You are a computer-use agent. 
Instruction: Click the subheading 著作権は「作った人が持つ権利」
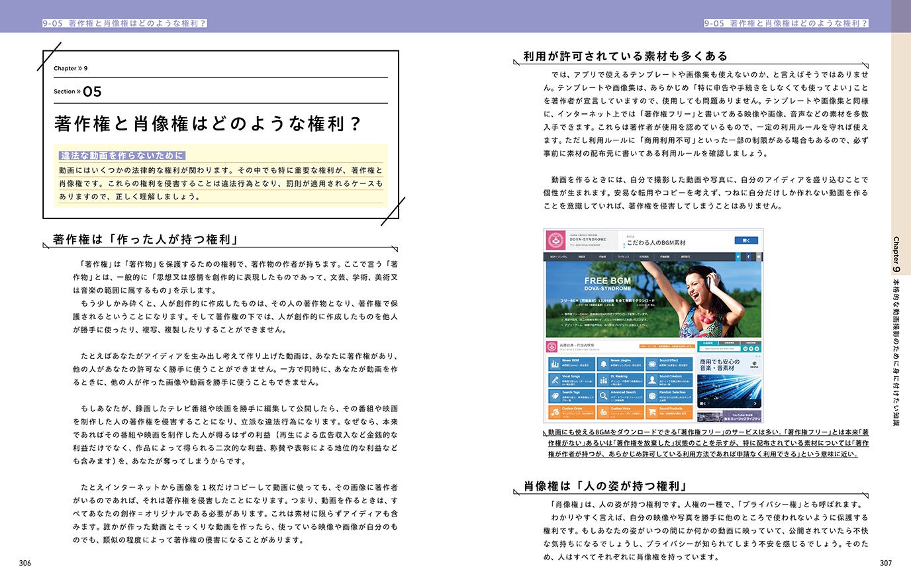point(146,240)
